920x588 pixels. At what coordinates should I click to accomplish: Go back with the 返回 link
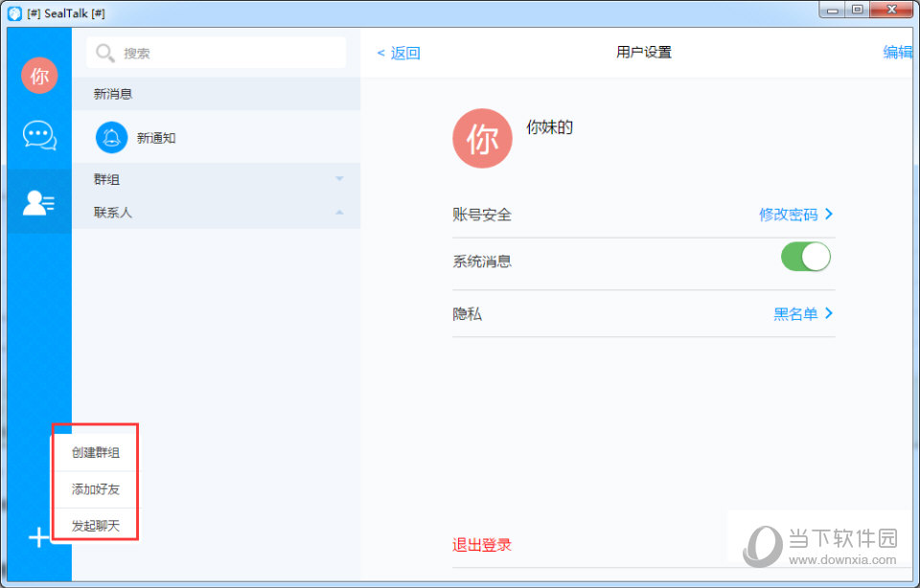[399, 53]
